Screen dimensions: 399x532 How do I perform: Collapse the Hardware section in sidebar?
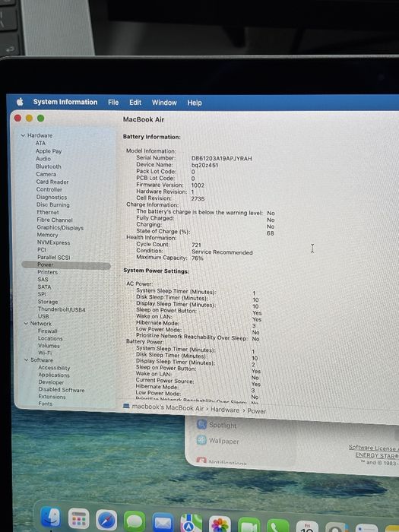pos(23,135)
